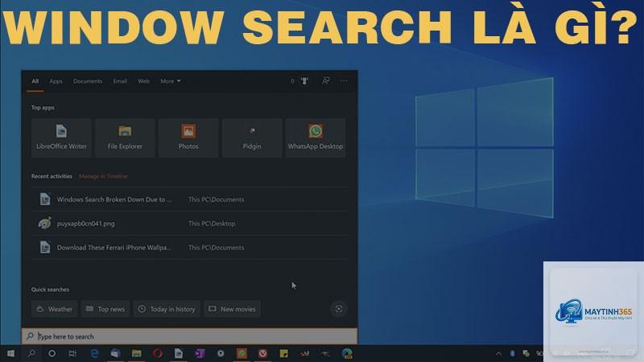Viewport: 644px width, 362px height.
Task: Open LibreOffice Writer from Top apps
Action: pos(61,138)
